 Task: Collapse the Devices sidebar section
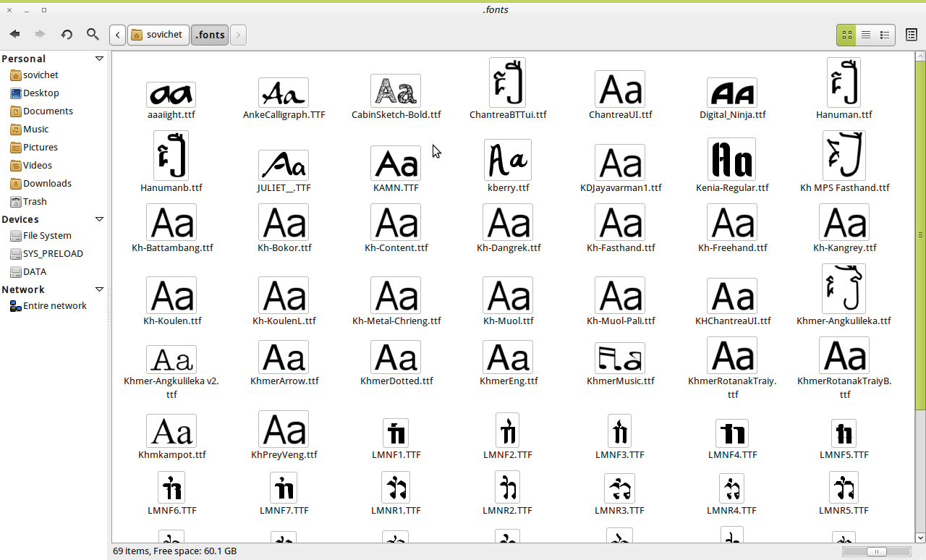click(99, 219)
